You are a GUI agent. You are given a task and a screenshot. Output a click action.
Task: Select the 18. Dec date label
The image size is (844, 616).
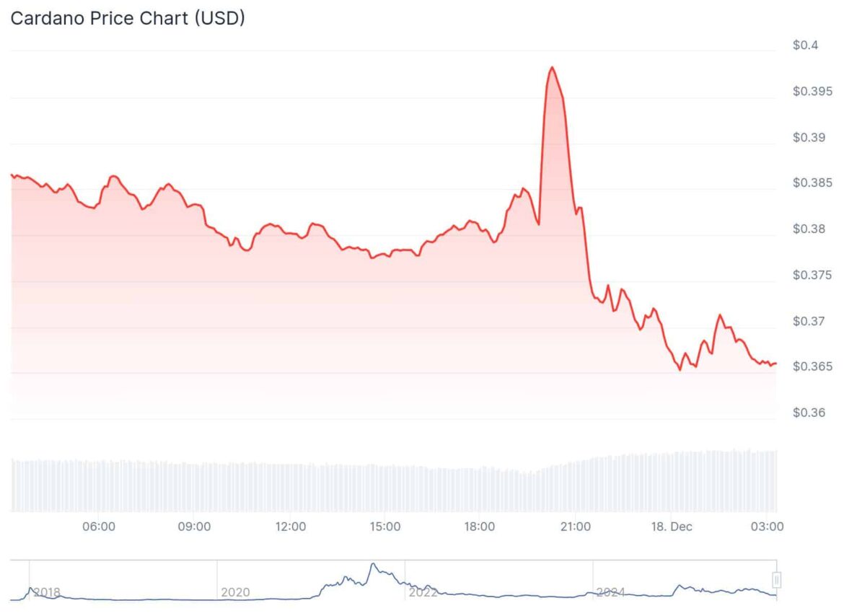[x=670, y=527]
